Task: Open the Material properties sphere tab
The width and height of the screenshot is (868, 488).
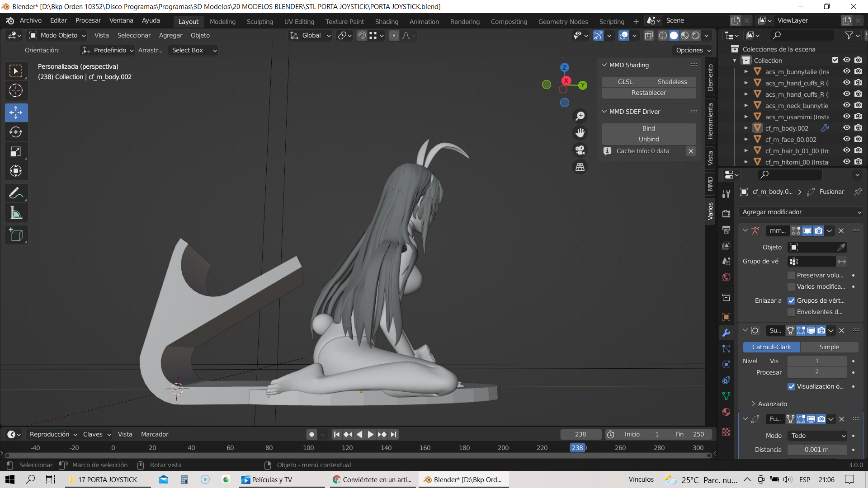Action: pos(726,412)
